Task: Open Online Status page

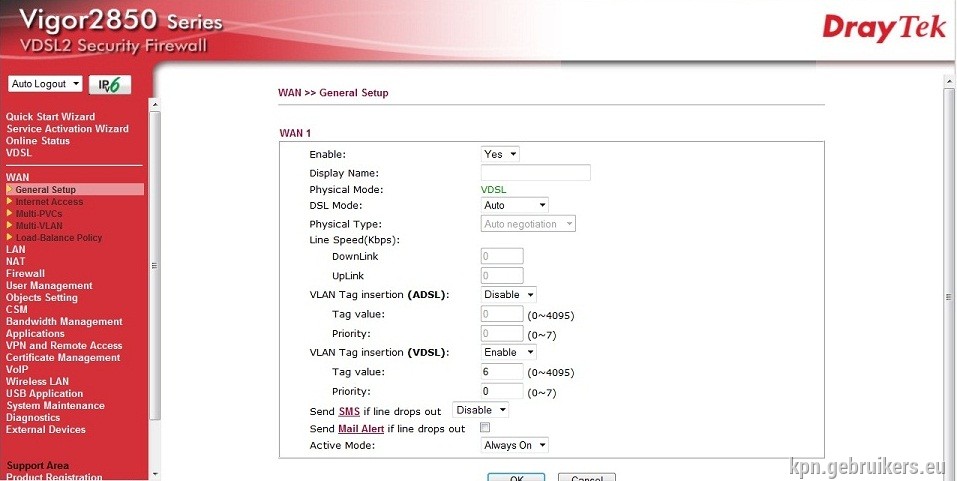Action: 38,140
